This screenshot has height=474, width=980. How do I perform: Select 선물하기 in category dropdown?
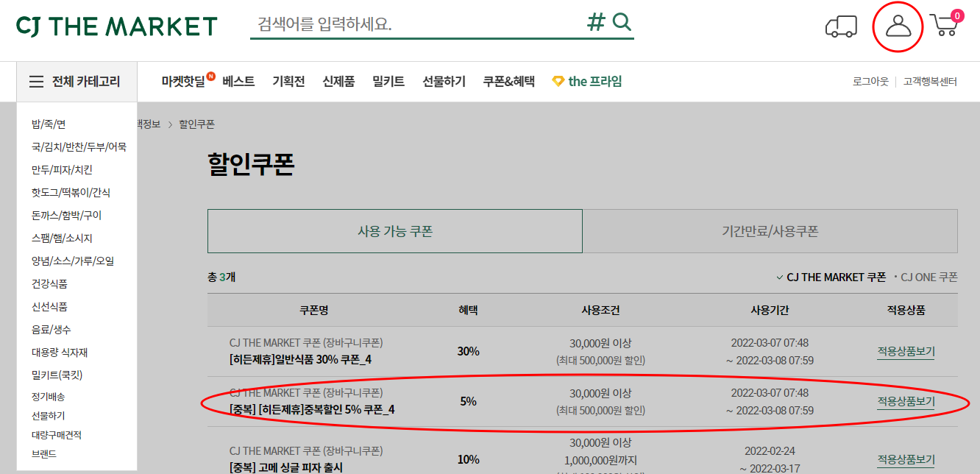coord(48,416)
